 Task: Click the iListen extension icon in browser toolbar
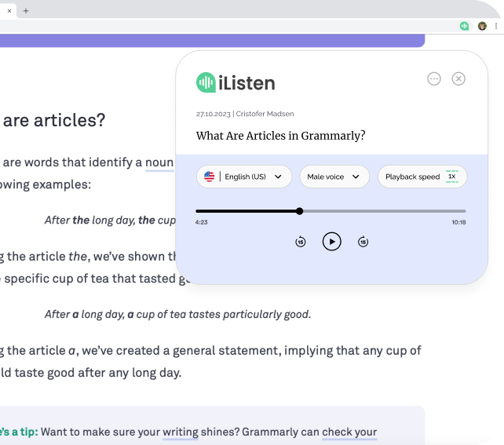[x=464, y=26]
